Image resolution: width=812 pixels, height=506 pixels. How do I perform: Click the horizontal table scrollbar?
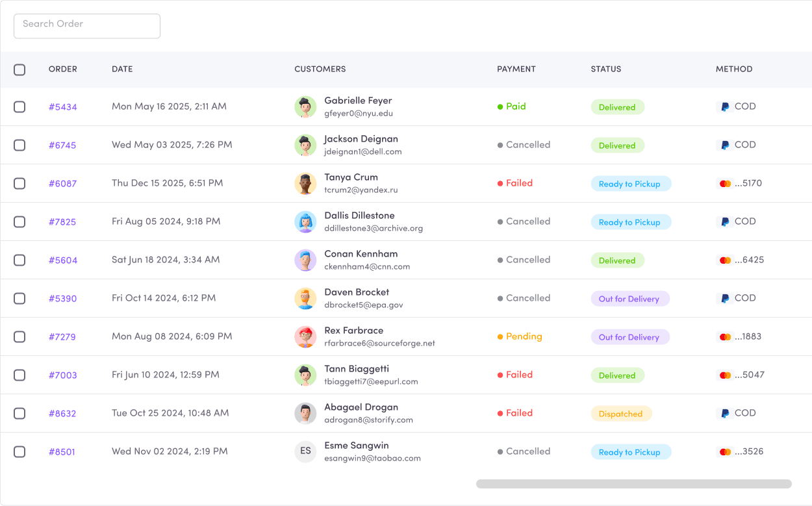(633, 484)
